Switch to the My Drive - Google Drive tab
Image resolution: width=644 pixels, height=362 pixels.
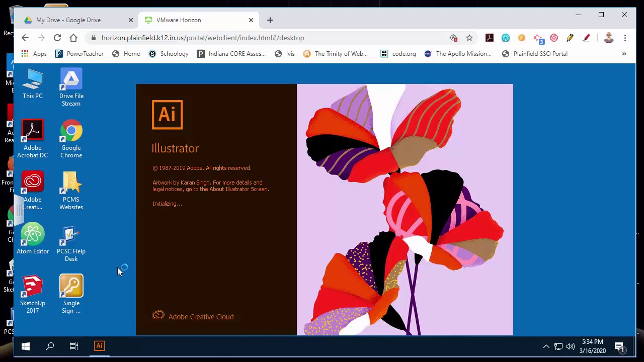click(x=79, y=20)
